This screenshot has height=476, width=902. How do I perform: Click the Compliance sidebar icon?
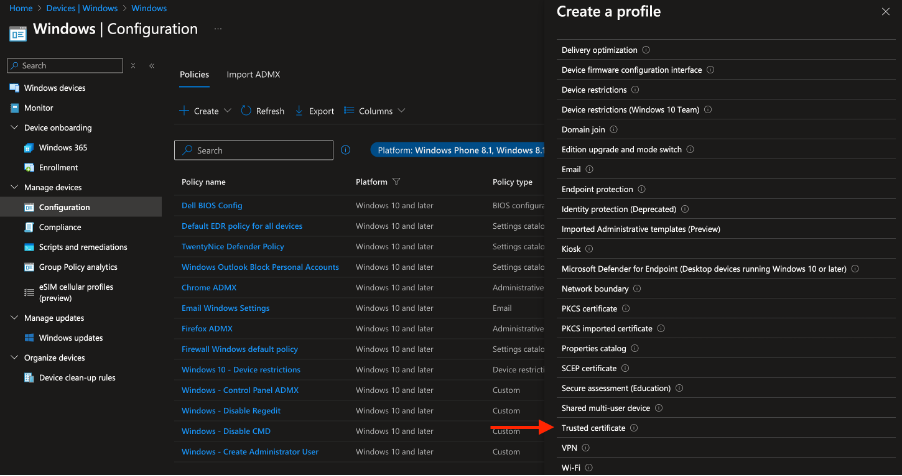click(x=29, y=227)
